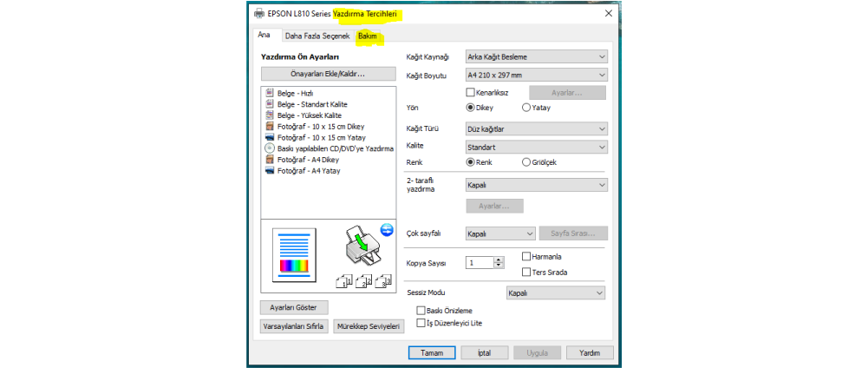868x368 pixels.
Task: Click the Mürekkep Seviyeleri button
Action: click(369, 326)
